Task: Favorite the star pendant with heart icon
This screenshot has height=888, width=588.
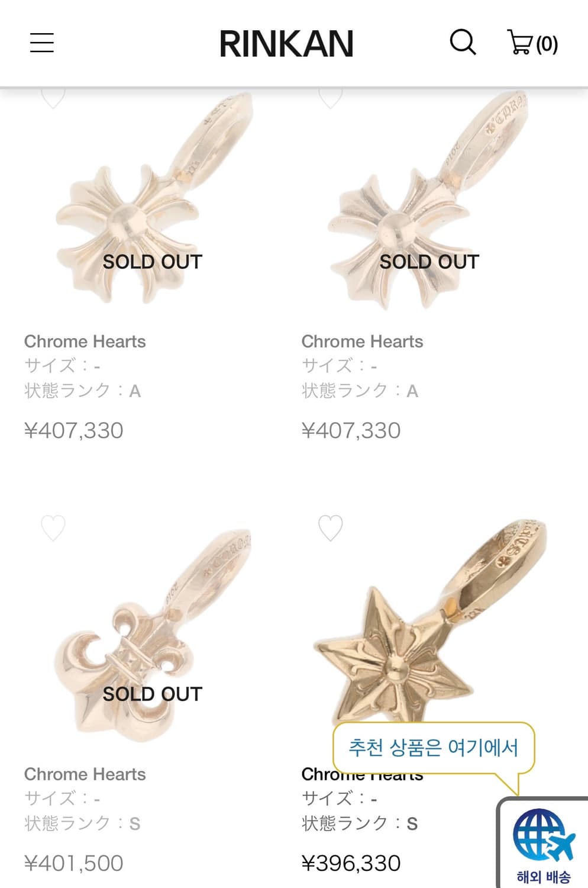Action: 330,527
